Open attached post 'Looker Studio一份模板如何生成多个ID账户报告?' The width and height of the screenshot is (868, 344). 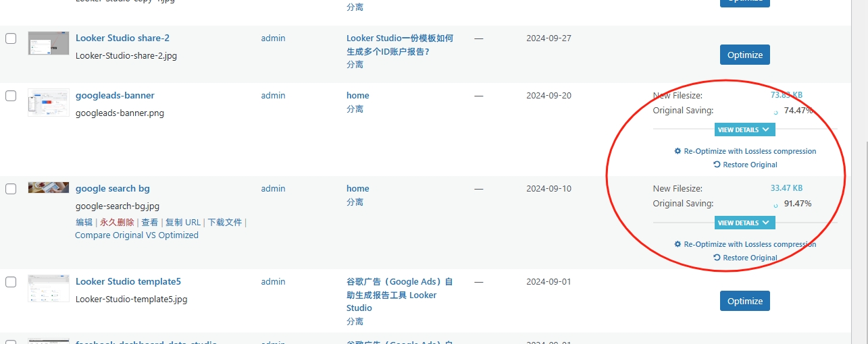400,45
